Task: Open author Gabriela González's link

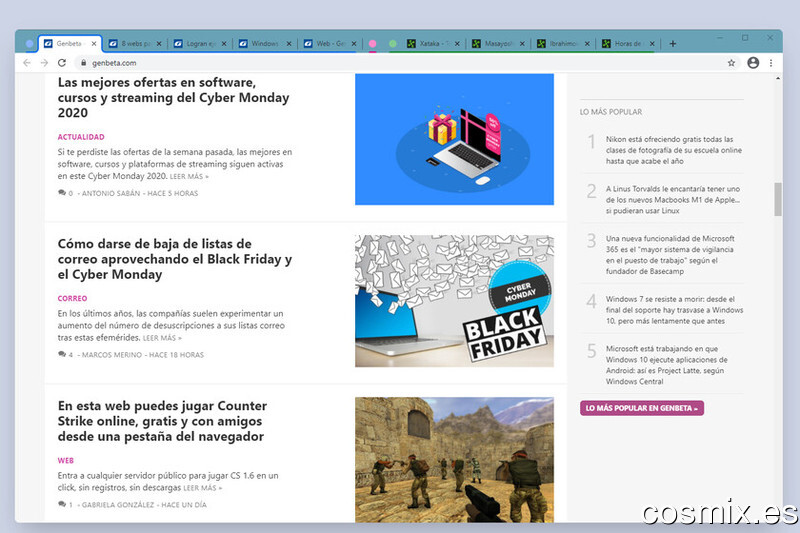Action: pos(118,505)
